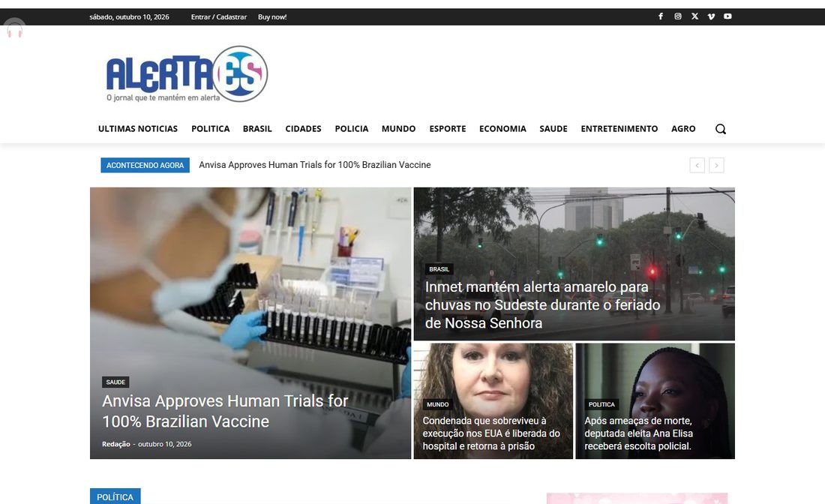Open the ticker headline about Anvisa vaccine
The image size is (825, 504).
pyautogui.click(x=315, y=165)
